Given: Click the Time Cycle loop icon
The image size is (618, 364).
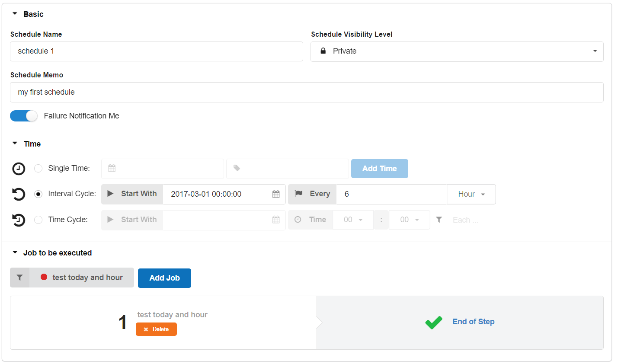Looking at the screenshot, I should 18,220.
